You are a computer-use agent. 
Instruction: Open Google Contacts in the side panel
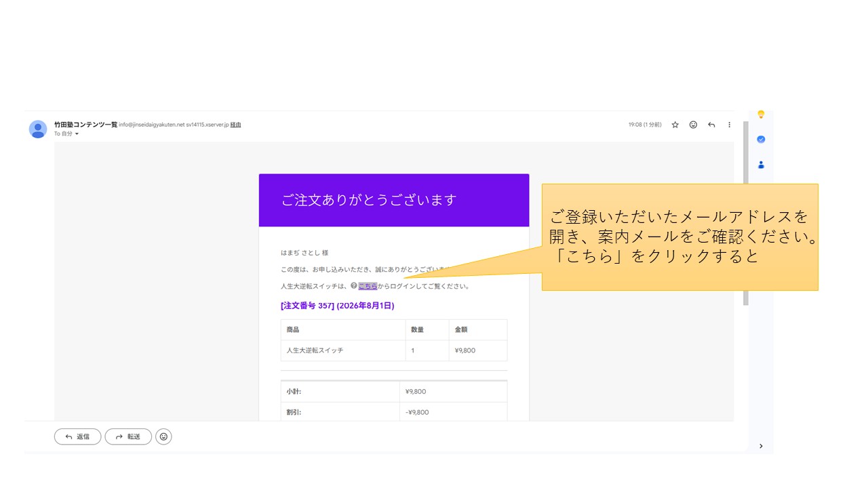pos(761,164)
